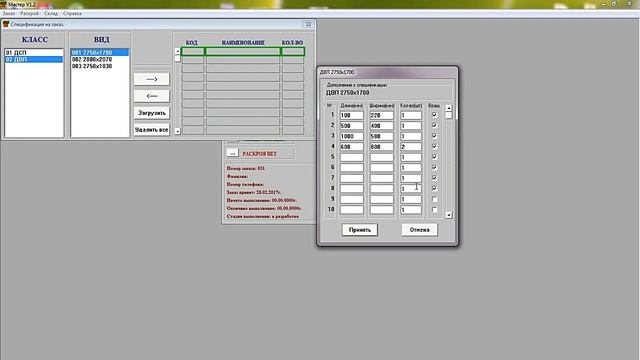Open the Раскрой menu

tap(29, 13)
